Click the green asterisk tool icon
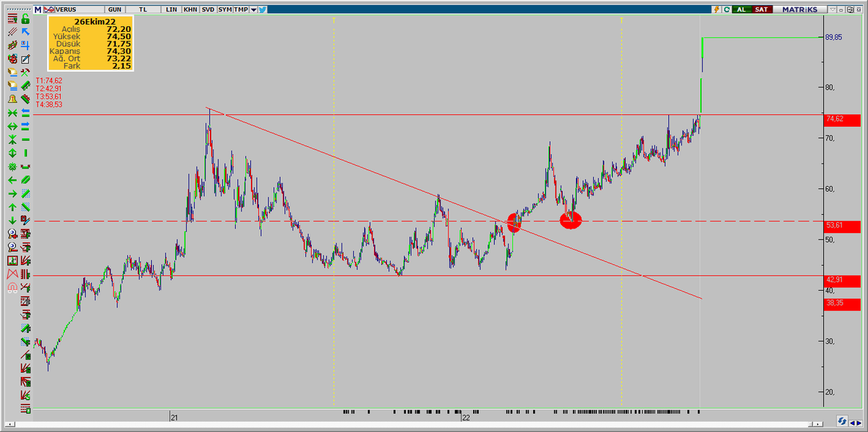The width and height of the screenshot is (868, 432). tap(12, 166)
